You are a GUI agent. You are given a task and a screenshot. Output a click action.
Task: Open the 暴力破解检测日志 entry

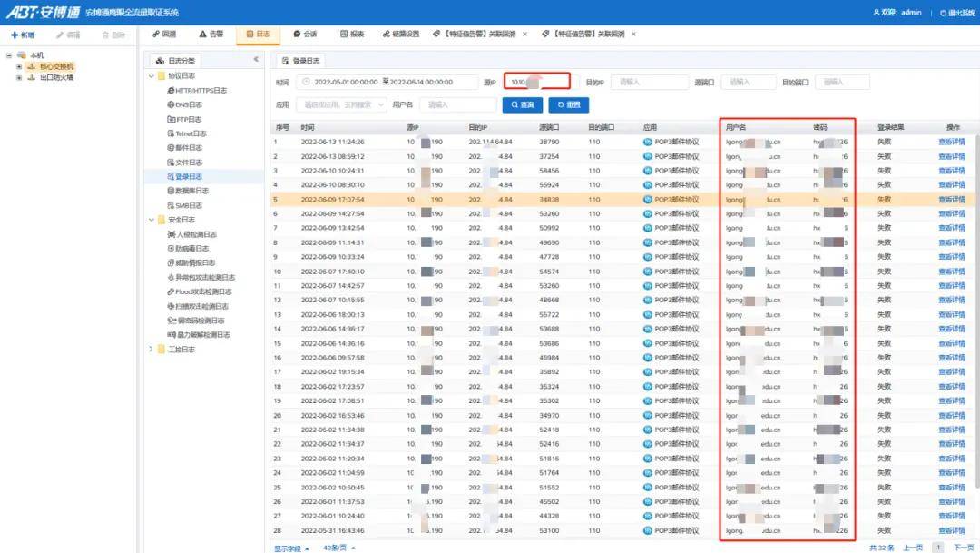click(199, 335)
